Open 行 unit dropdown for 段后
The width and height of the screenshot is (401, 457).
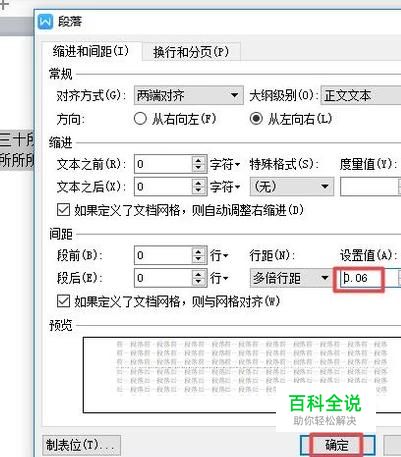219,278
